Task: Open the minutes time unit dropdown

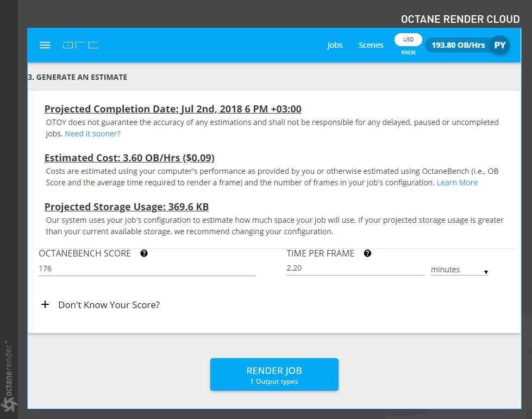Action: tap(459, 270)
